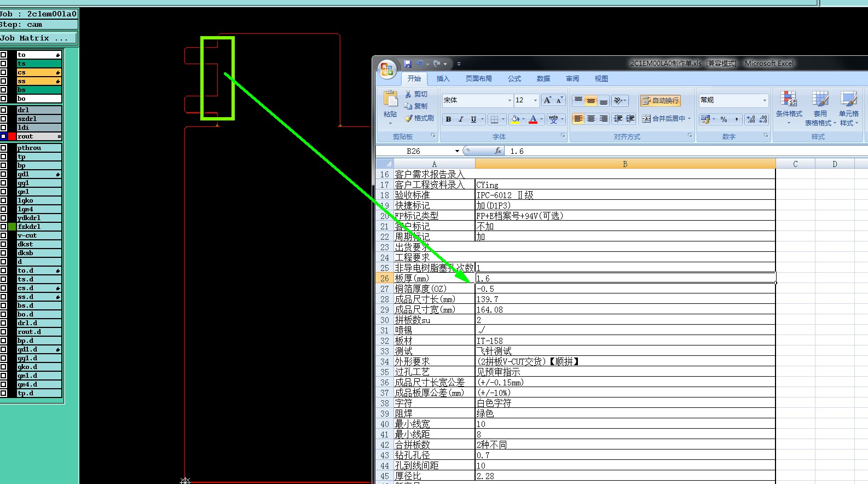Apply the yellow fill color bucket
This screenshot has height=484, width=868.
[x=515, y=119]
